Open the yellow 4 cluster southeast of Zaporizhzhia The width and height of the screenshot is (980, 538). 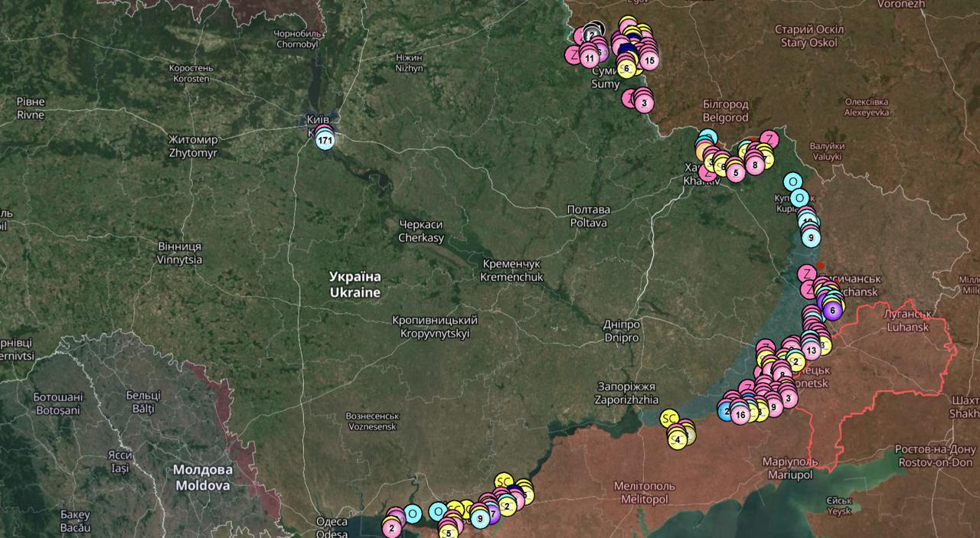coord(677,439)
